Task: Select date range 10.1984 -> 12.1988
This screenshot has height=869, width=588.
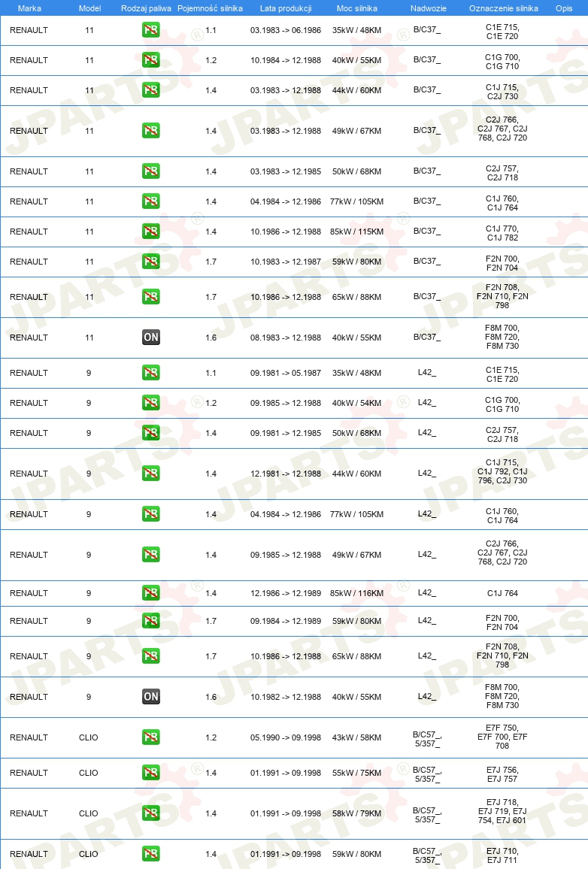Action: 286,60
